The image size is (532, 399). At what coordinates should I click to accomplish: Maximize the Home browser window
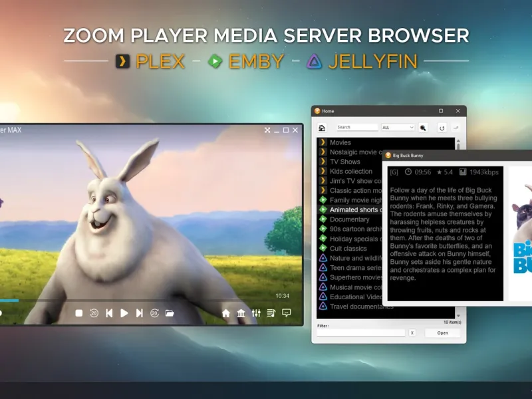441,111
